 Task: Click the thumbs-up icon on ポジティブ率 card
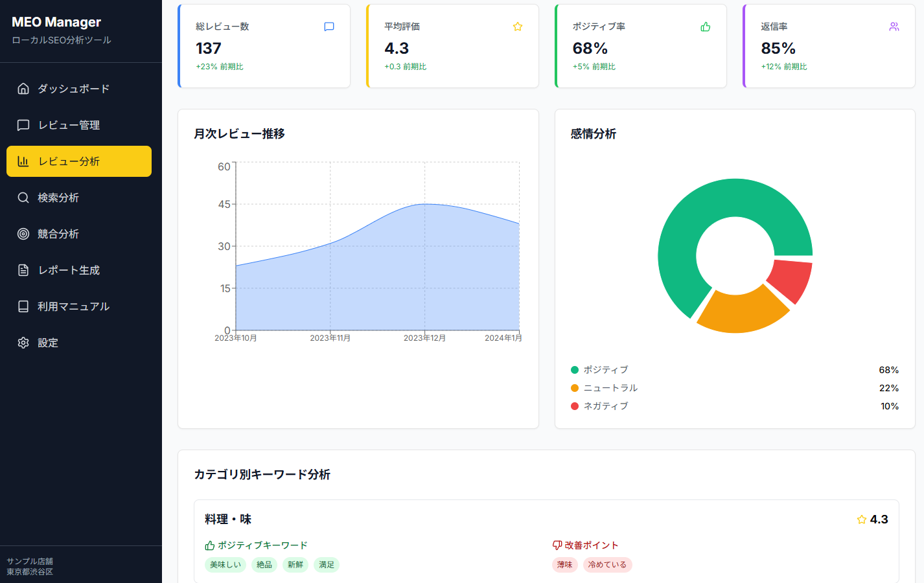click(705, 27)
